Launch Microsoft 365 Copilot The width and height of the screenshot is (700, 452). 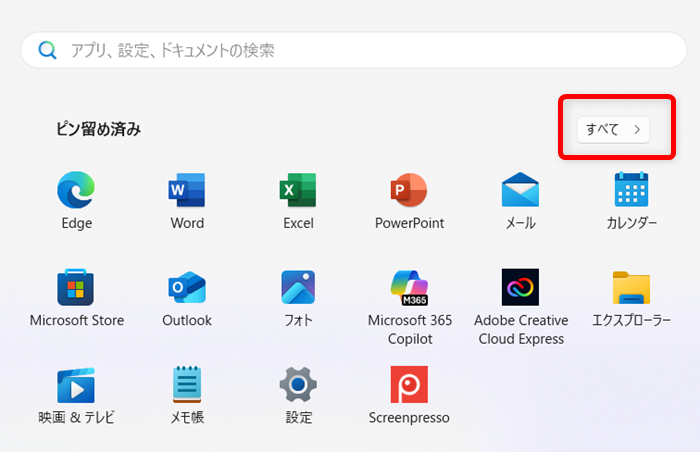click(x=409, y=288)
